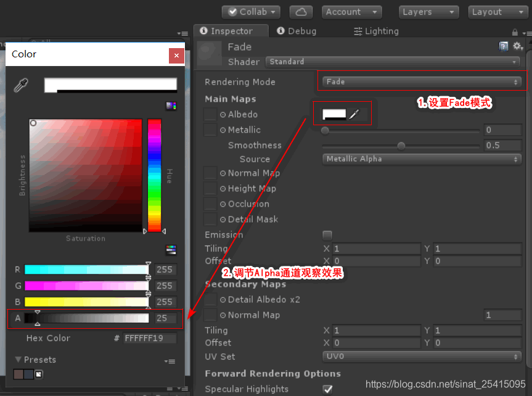Click the Albedo color swatch

(x=334, y=115)
